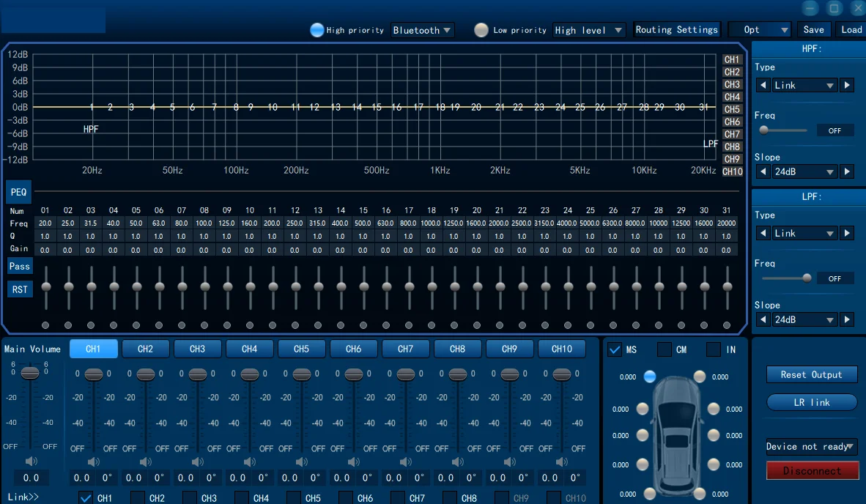This screenshot has width=866, height=504.
Task: Select CH6 in the graph channel list
Action: (x=732, y=122)
